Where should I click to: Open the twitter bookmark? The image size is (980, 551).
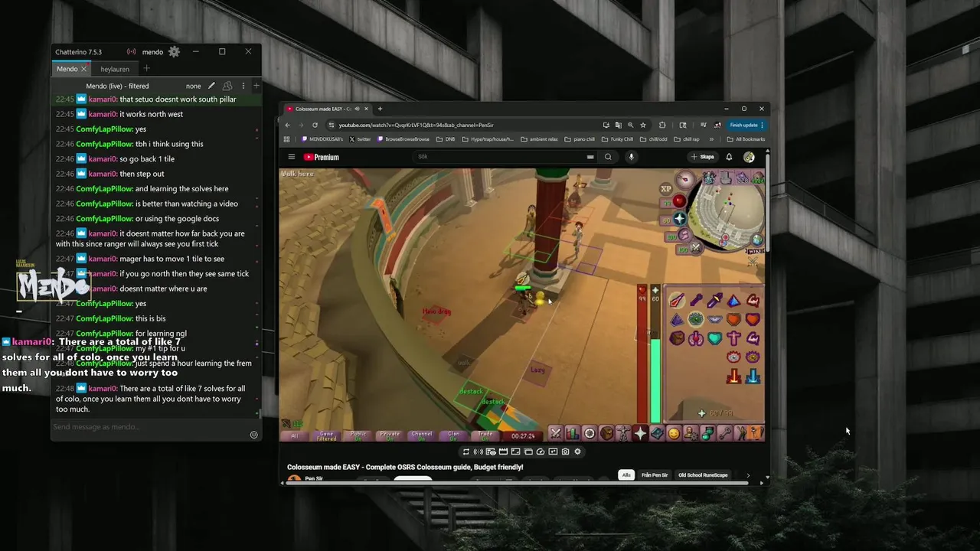(x=360, y=139)
